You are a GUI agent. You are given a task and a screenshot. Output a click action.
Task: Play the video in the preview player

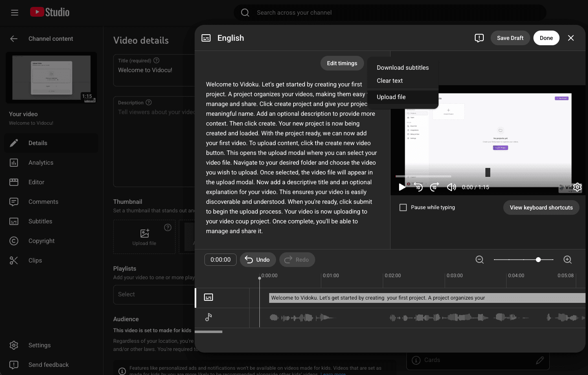point(402,187)
